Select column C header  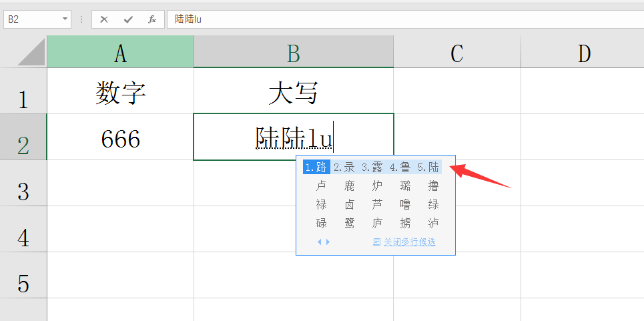click(456, 53)
